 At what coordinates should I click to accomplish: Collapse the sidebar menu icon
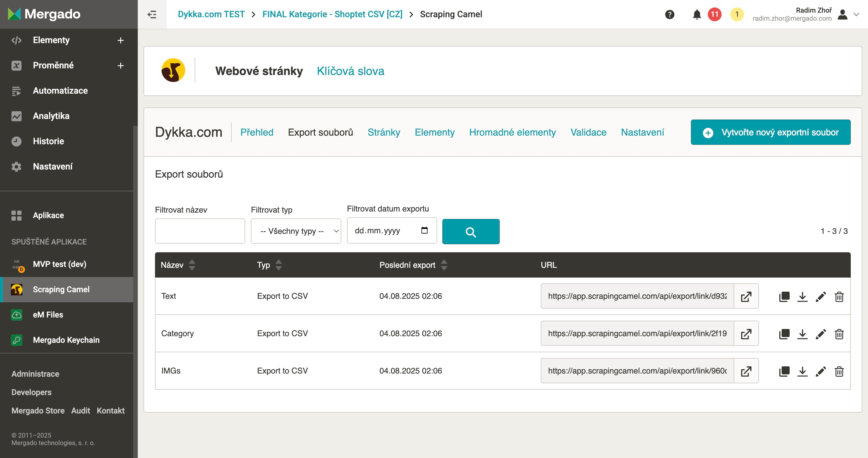[x=152, y=14]
